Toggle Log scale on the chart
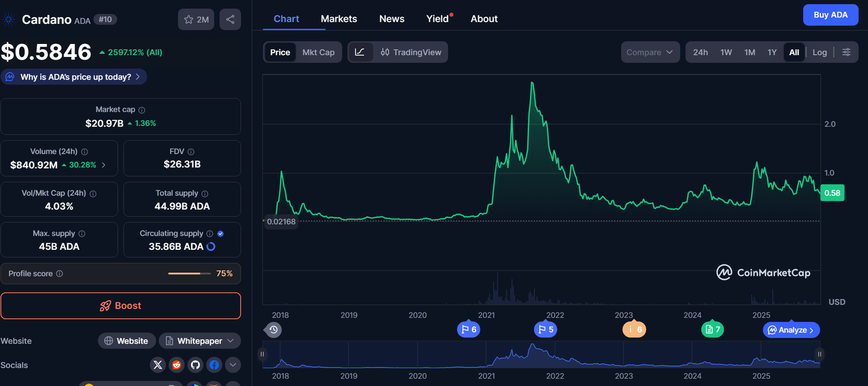The height and width of the screenshot is (386, 868). click(819, 52)
